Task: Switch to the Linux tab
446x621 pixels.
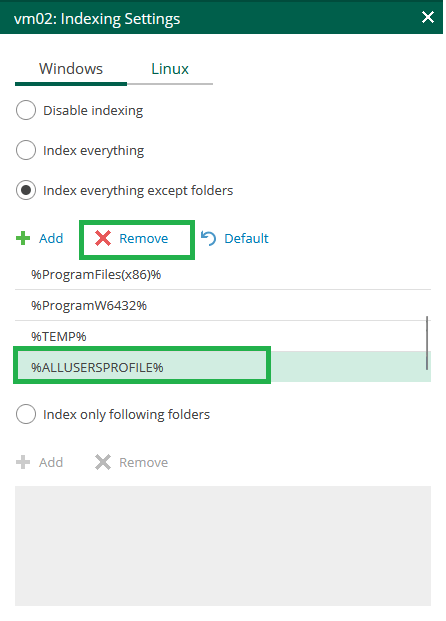Action: click(x=170, y=69)
